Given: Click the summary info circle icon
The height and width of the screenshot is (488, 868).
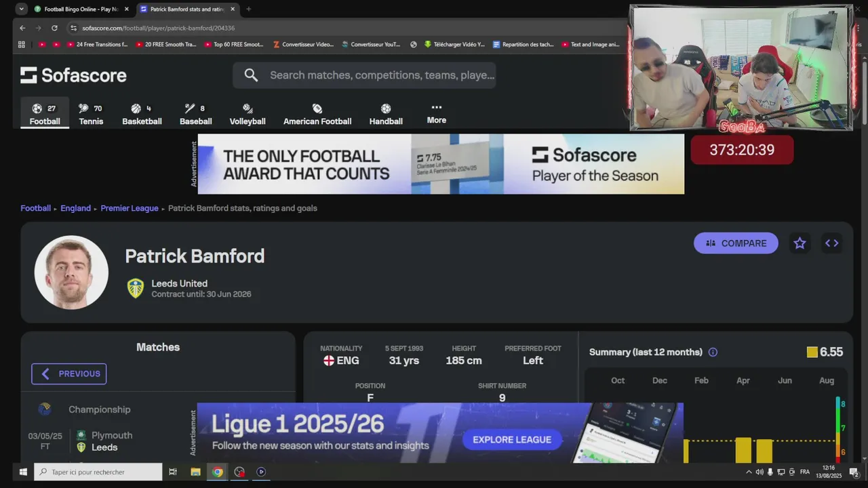Looking at the screenshot, I should (713, 352).
